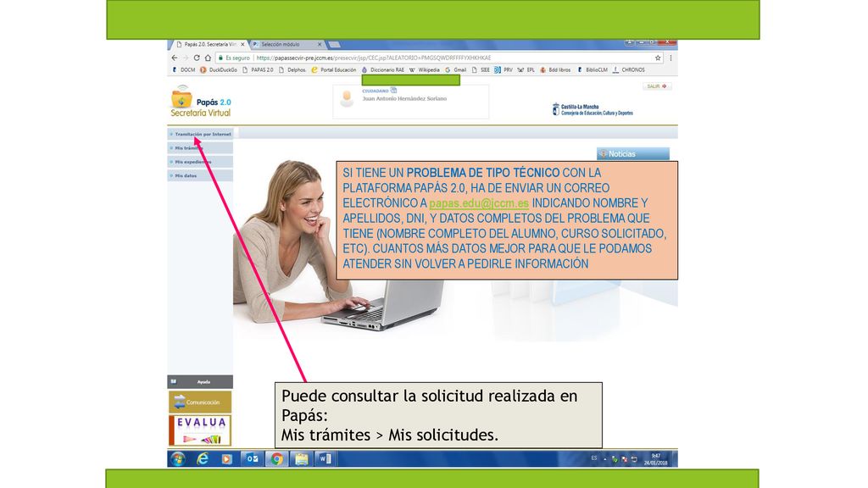Close the Papás 2.0 tab
This screenshot has width=868, height=488.
coord(242,44)
